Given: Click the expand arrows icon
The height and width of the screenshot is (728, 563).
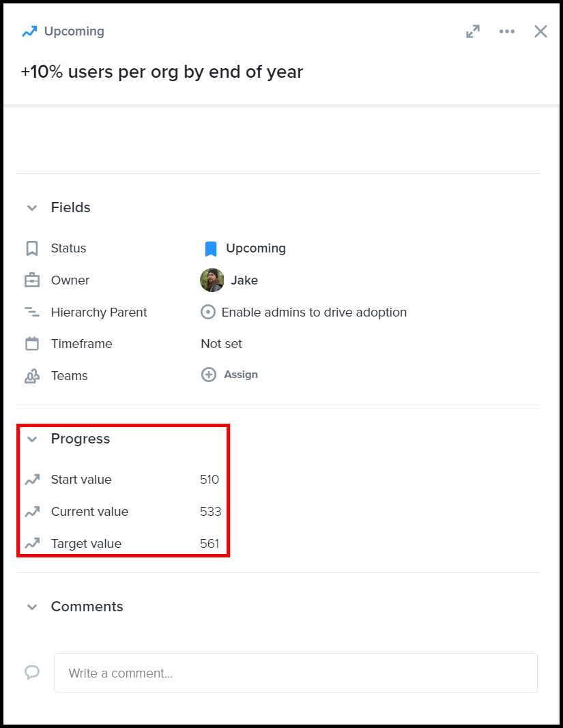Looking at the screenshot, I should click(x=473, y=31).
